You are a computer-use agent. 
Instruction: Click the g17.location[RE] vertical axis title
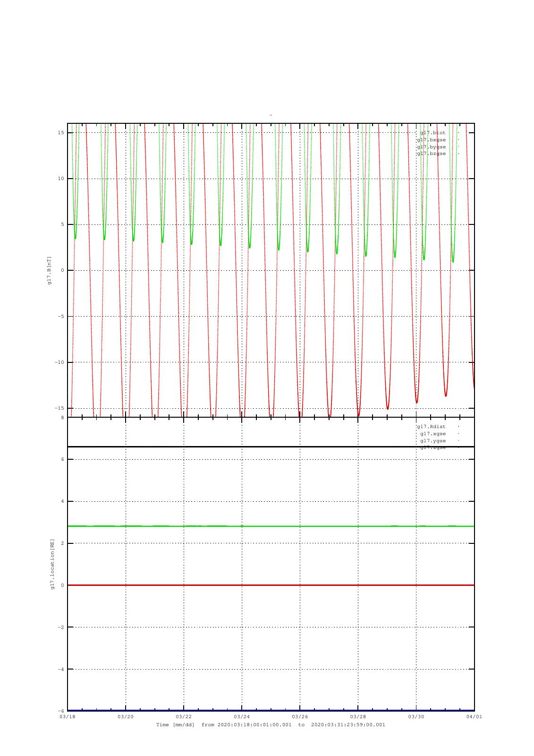[x=53, y=564]
